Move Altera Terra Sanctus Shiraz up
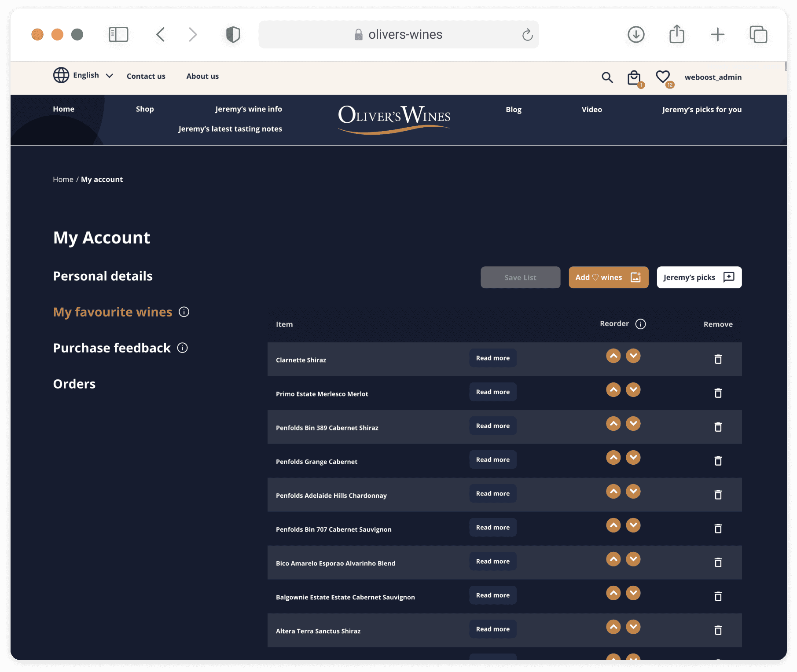This screenshot has width=797, height=672. (613, 627)
